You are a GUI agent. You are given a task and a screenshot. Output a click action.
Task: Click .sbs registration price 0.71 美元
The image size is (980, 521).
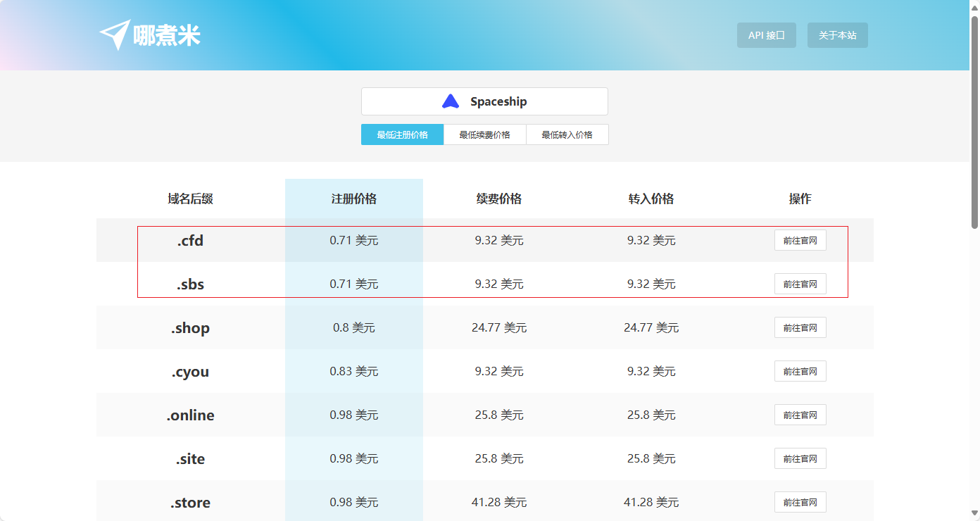[354, 284]
